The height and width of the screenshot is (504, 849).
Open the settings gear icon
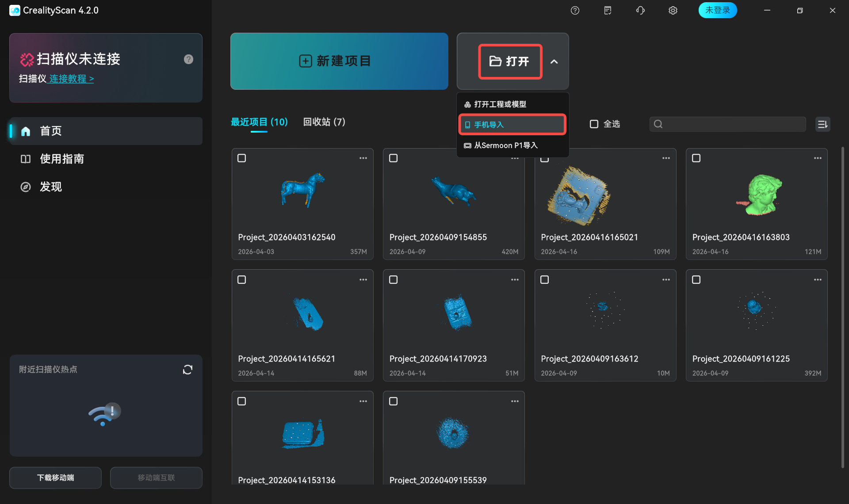coord(673,10)
